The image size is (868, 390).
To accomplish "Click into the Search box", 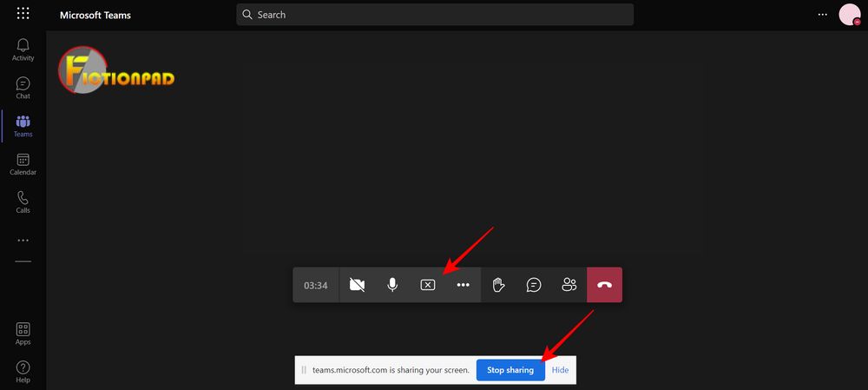I will point(435,15).
